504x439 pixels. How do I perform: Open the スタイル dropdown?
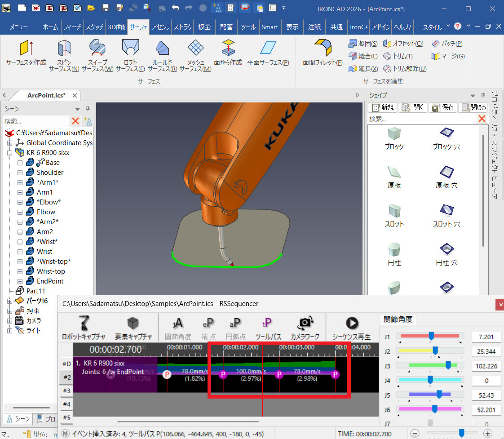click(x=436, y=27)
